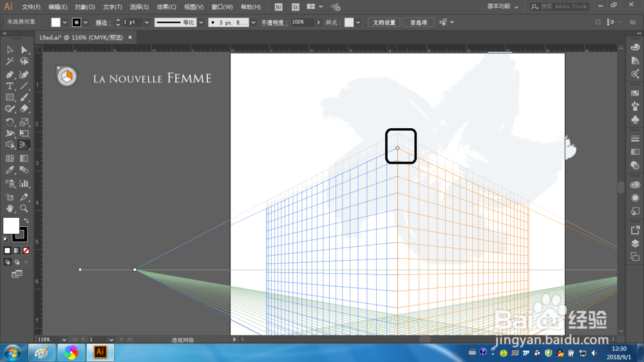Viewport: 644px width, 362px height.
Task: Select the Zoom magnifier tool
Action: point(24,208)
